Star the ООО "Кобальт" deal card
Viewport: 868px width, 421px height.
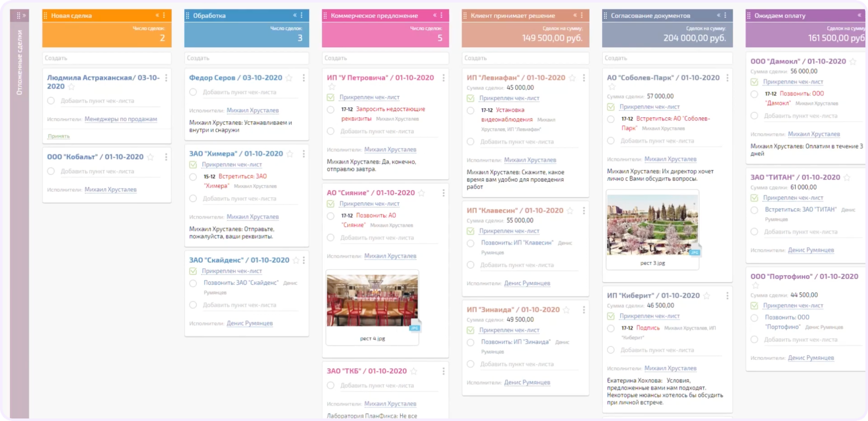point(151,157)
